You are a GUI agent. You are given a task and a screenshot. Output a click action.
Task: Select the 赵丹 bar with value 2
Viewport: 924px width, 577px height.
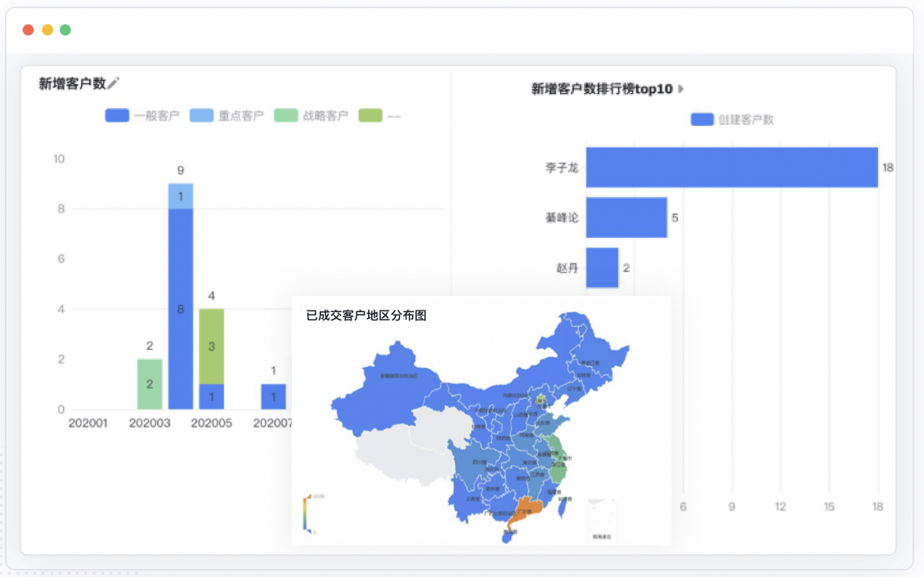[x=603, y=267]
